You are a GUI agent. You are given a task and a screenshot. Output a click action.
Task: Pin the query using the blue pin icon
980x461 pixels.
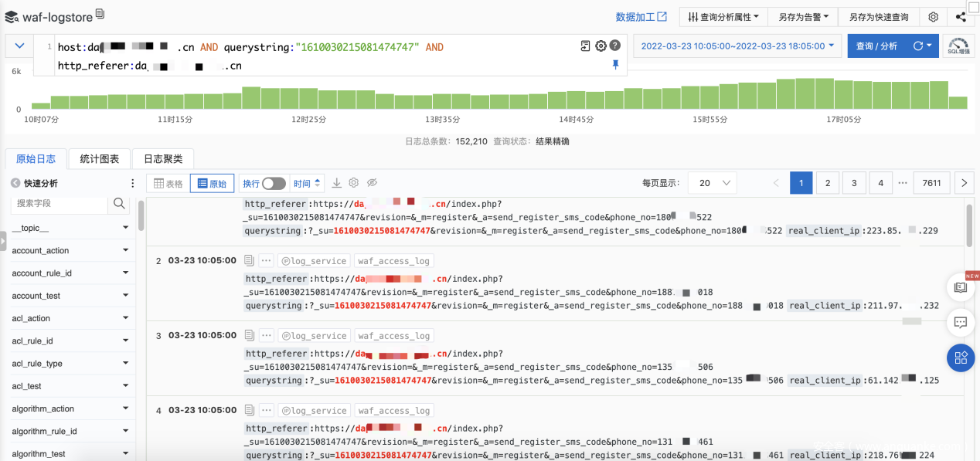point(615,65)
